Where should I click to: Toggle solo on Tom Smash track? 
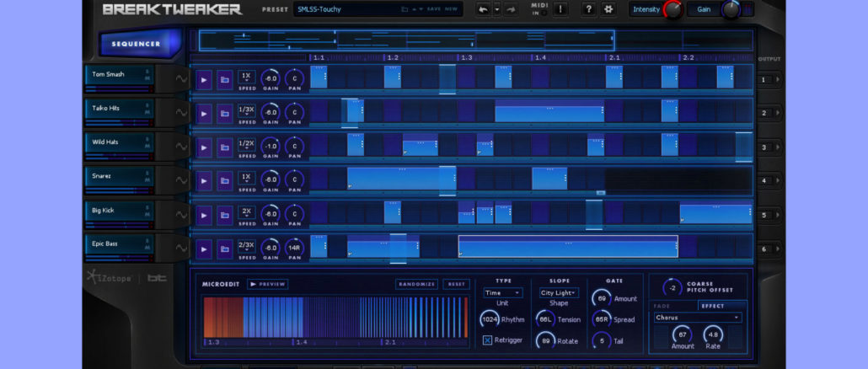point(147,72)
